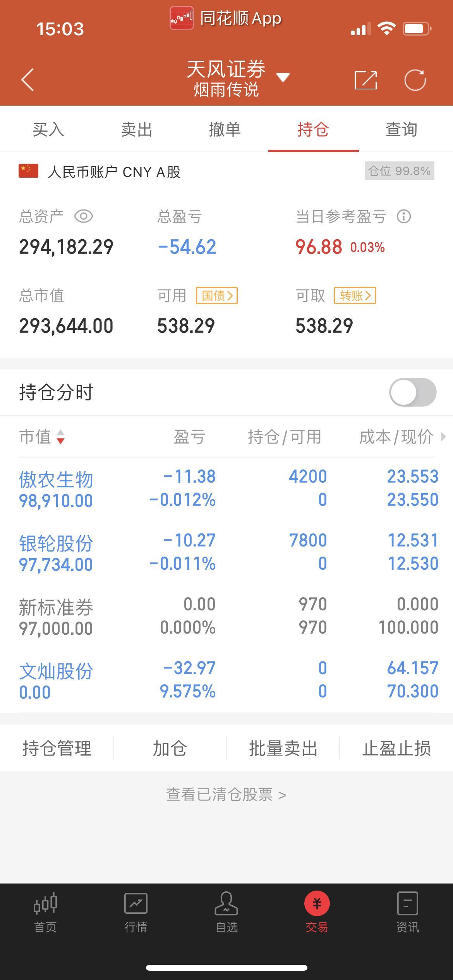This screenshot has height=980, width=453.
Task: Select the 傲农生物 holding row
Action: tap(226, 489)
